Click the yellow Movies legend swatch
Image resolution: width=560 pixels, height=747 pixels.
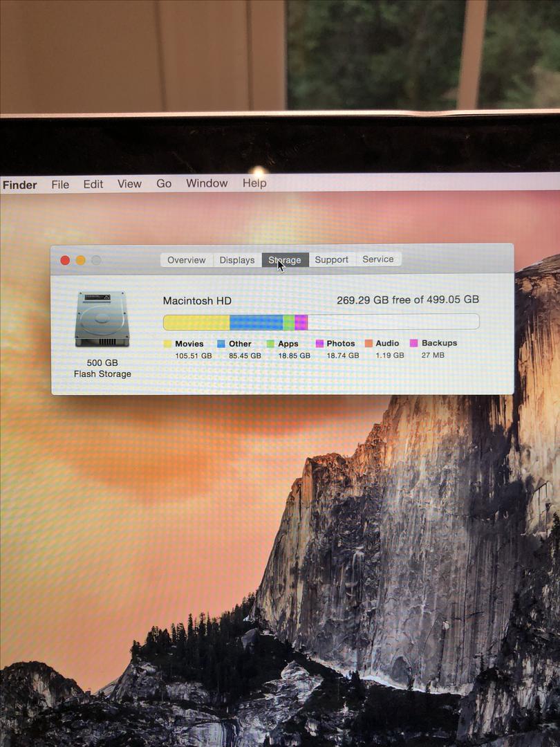tap(167, 344)
